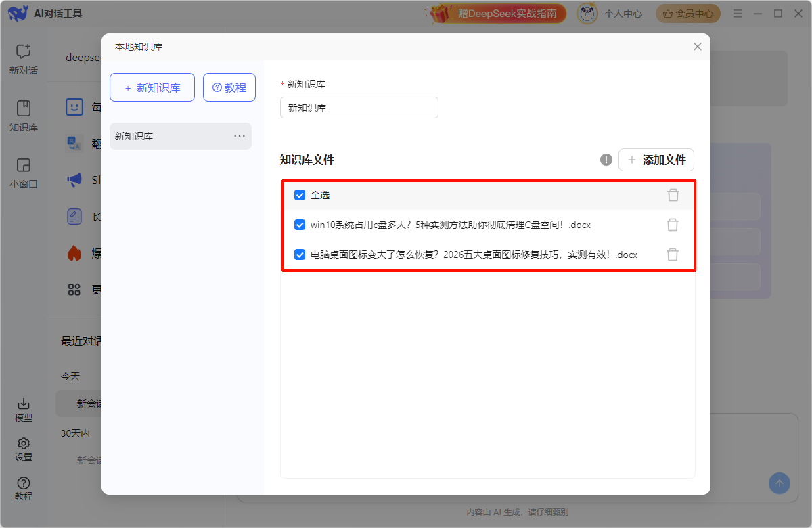The height and width of the screenshot is (528, 812).
Task: Click the 添加文件 button
Action: [656, 160]
